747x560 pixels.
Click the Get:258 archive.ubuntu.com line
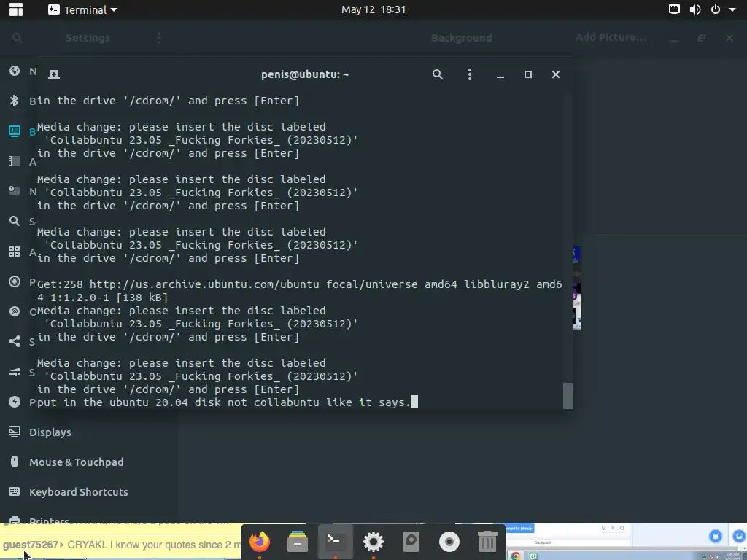click(x=299, y=290)
